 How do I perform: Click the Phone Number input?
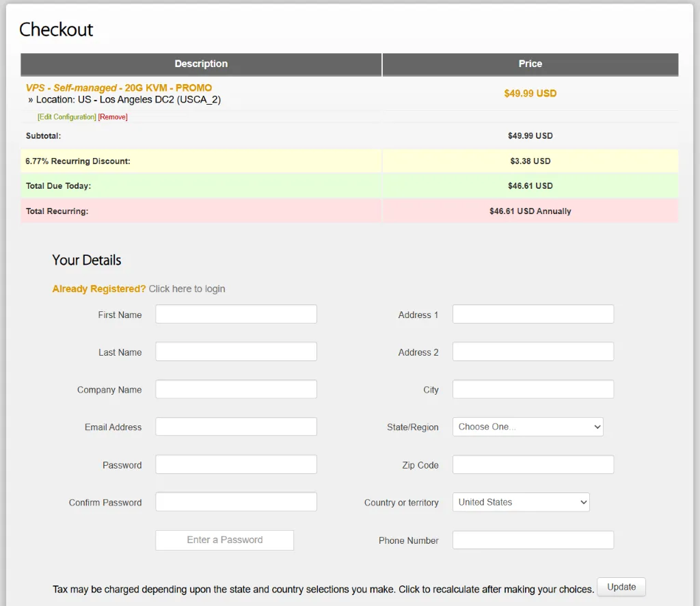(x=533, y=540)
